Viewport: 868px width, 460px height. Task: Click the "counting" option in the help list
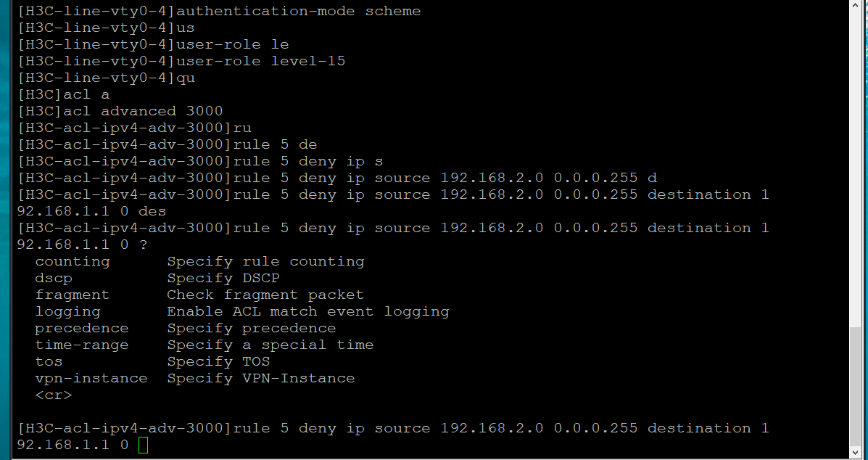pyautogui.click(x=72, y=261)
